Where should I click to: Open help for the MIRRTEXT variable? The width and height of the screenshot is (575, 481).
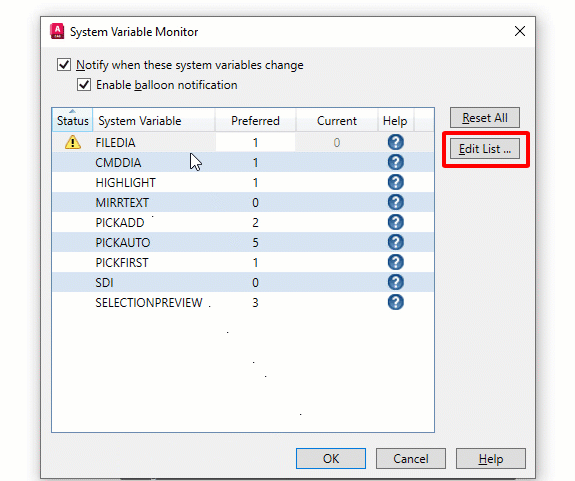396,202
